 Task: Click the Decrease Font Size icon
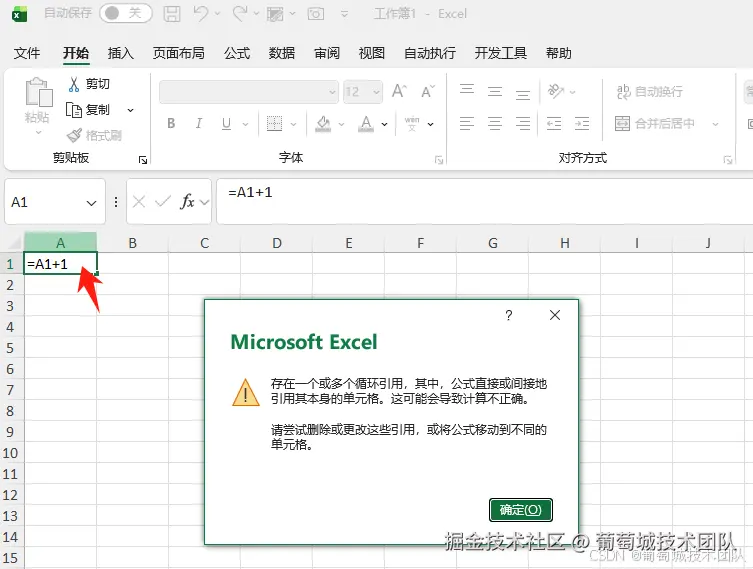pos(427,91)
